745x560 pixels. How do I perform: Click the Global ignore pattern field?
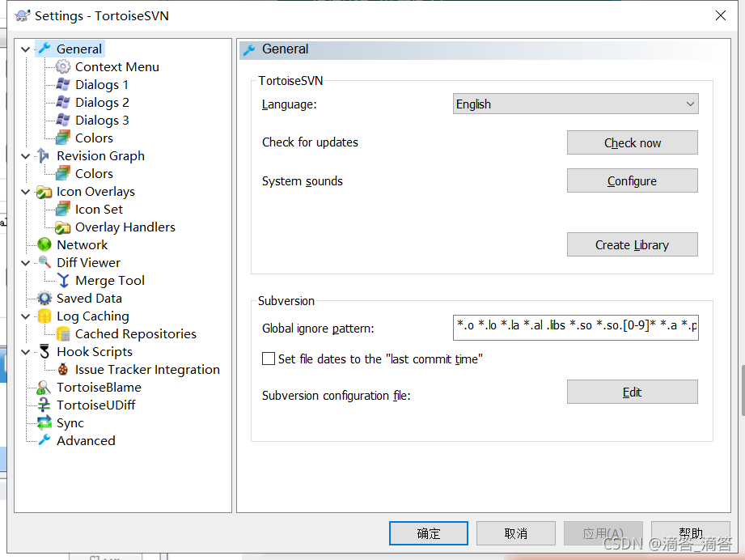coord(575,327)
